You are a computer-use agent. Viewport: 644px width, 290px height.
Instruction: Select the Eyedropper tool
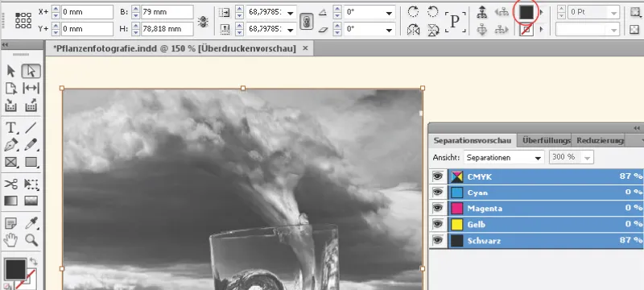point(31,223)
